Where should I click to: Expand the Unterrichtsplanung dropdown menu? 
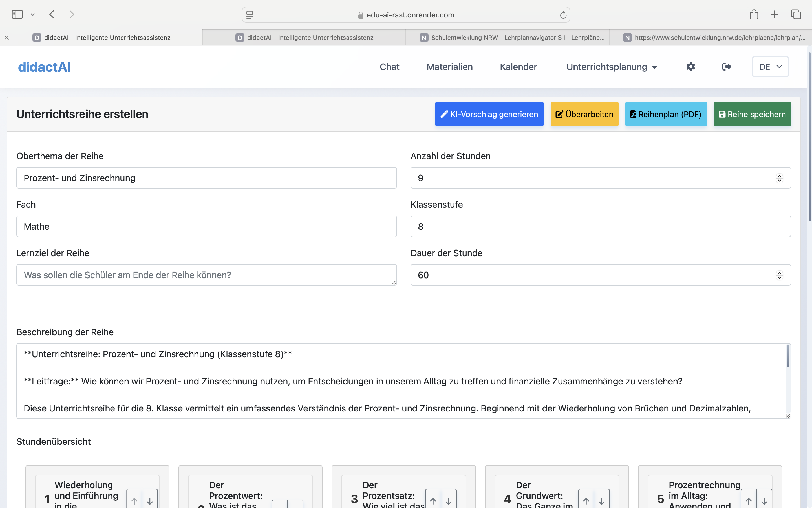click(x=611, y=67)
